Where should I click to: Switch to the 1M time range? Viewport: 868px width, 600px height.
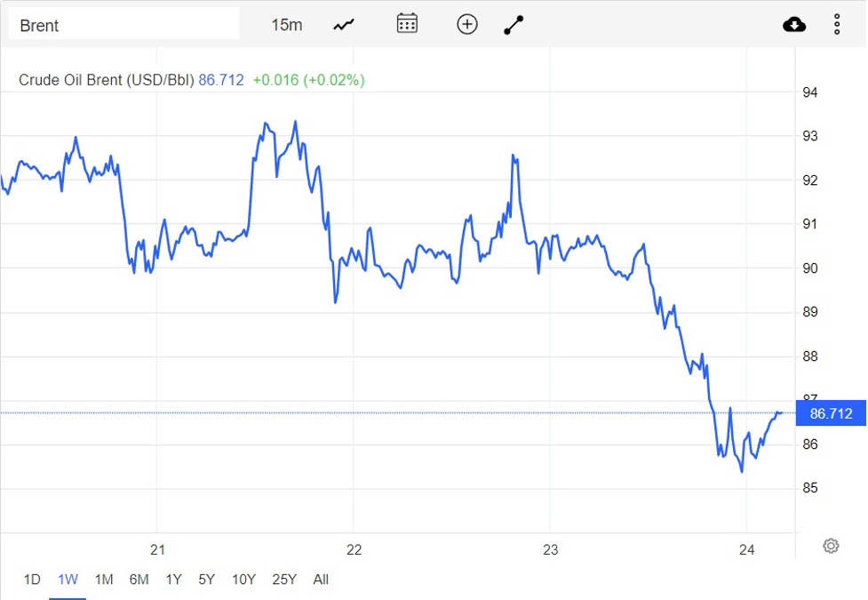[x=104, y=580]
